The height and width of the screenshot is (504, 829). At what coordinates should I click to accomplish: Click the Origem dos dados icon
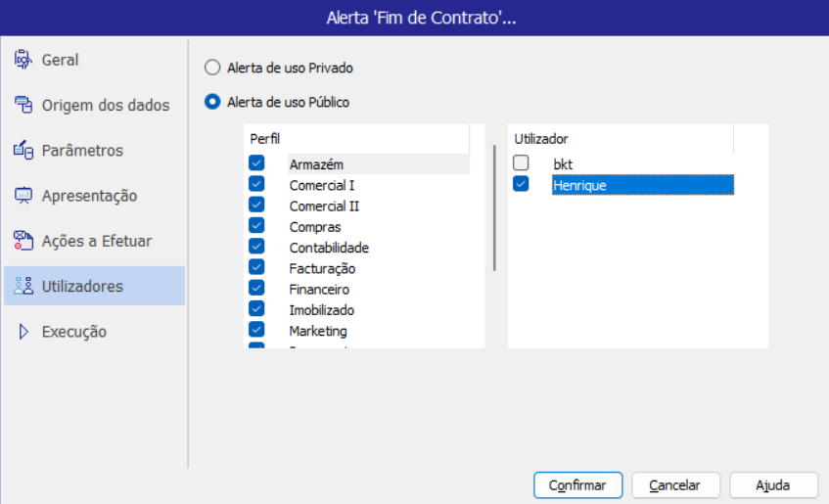(x=23, y=106)
